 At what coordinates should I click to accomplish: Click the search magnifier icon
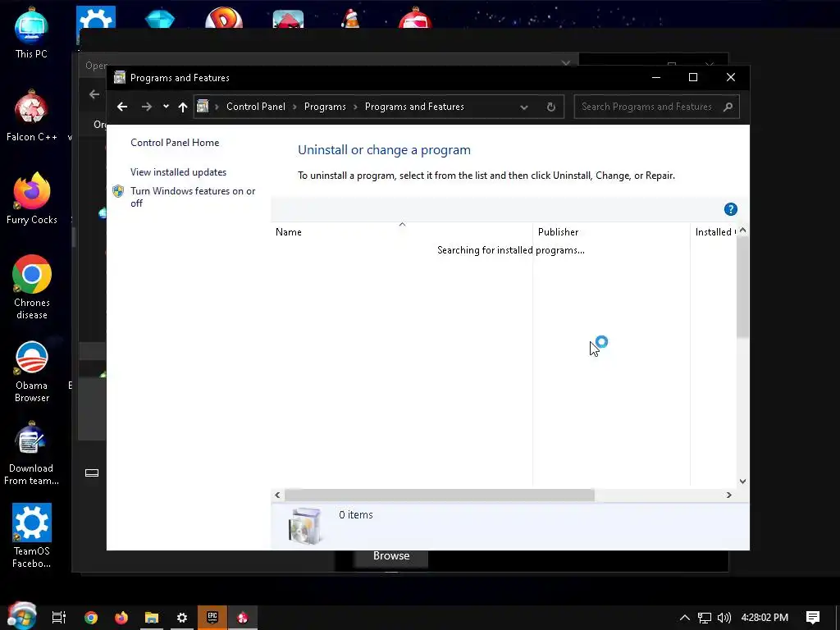[728, 107]
